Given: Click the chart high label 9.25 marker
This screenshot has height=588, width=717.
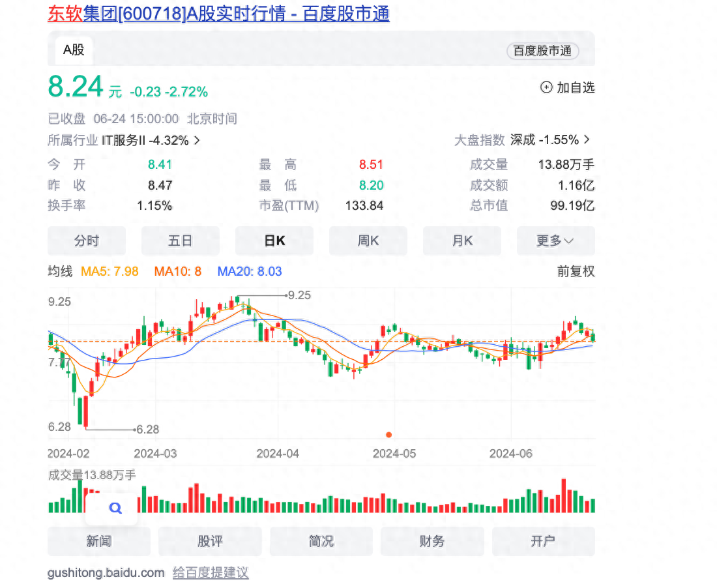Looking at the screenshot, I should tap(299, 295).
